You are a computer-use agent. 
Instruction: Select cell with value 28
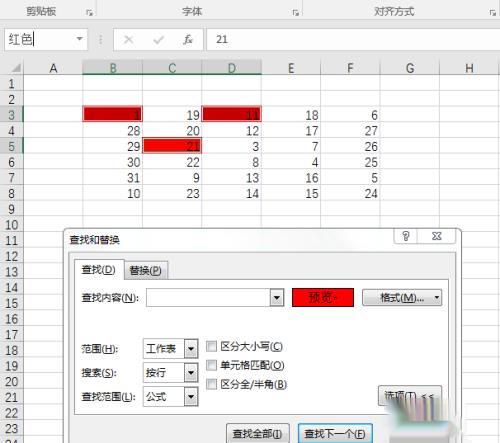coord(113,130)
